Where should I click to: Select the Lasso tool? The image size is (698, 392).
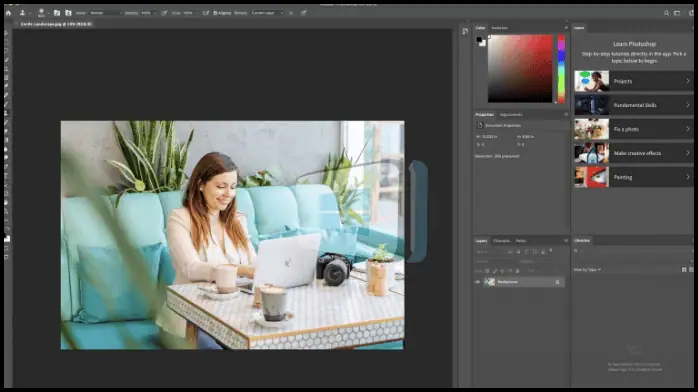tap(7, 51)
